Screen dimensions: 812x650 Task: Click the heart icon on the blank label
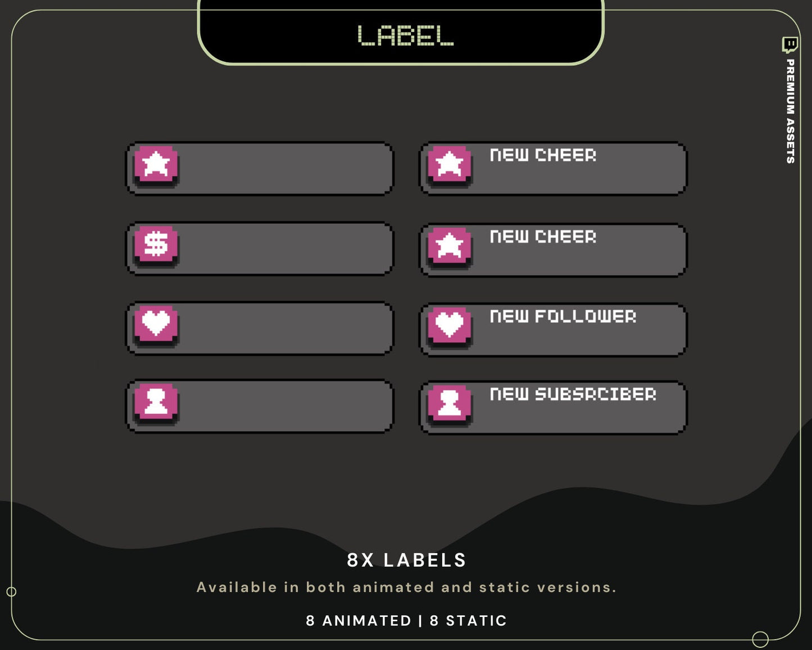[x=156, y=323]
